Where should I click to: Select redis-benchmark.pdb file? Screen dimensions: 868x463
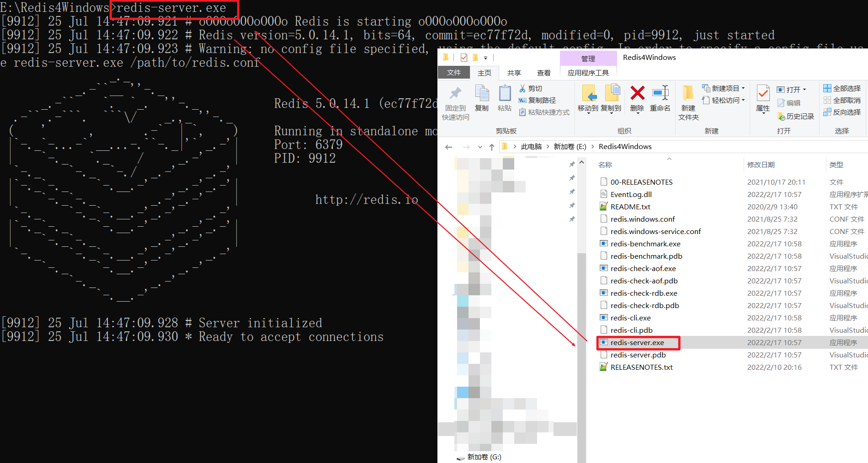point(646,256)
